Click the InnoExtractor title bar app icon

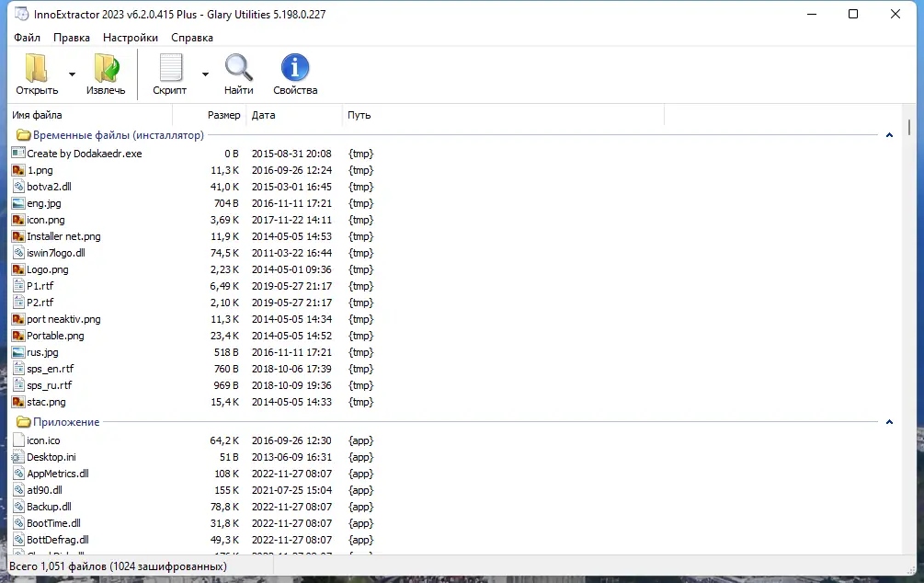(x=21, y=14)
